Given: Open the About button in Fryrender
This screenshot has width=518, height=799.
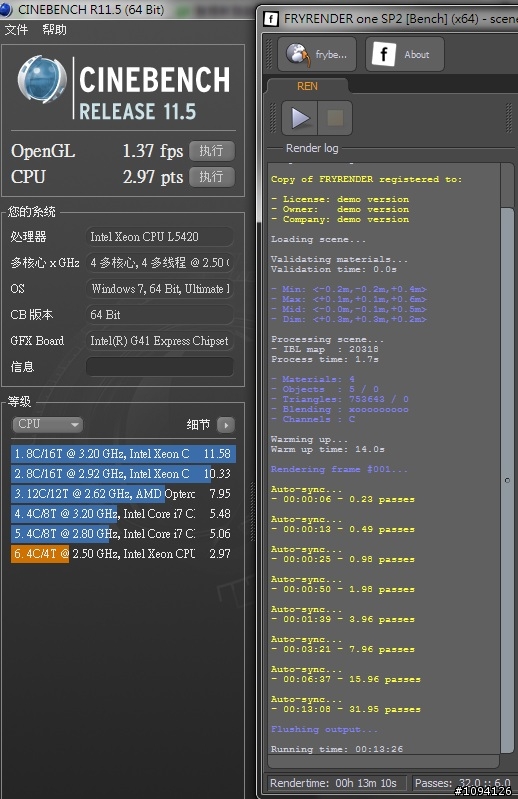Looking at the screenshot, I should [x=404, y=54].
